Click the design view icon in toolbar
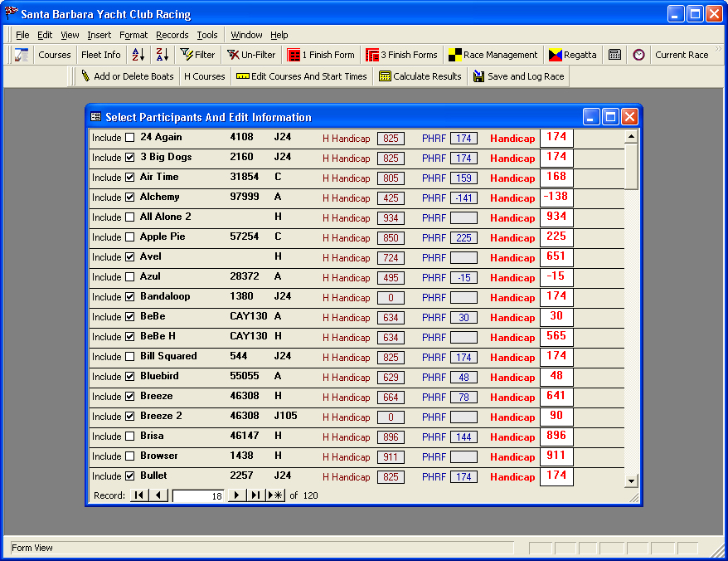Screen dimensions: 728x561 pos(22,55)
